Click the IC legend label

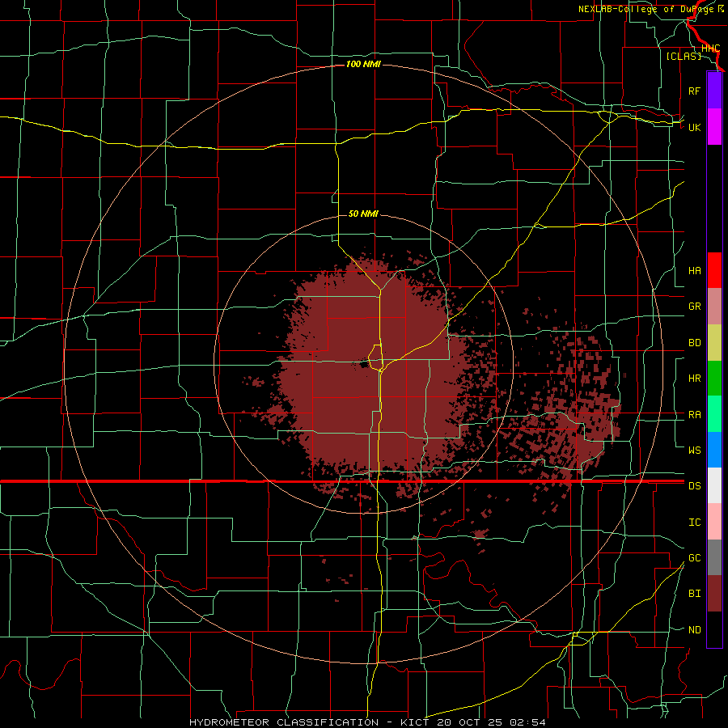(694, 523)
